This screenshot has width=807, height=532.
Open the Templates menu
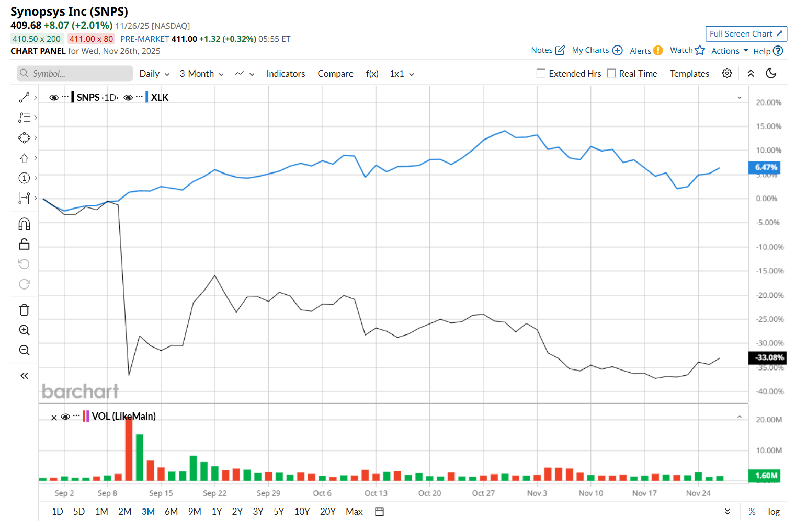pos(689,74)
